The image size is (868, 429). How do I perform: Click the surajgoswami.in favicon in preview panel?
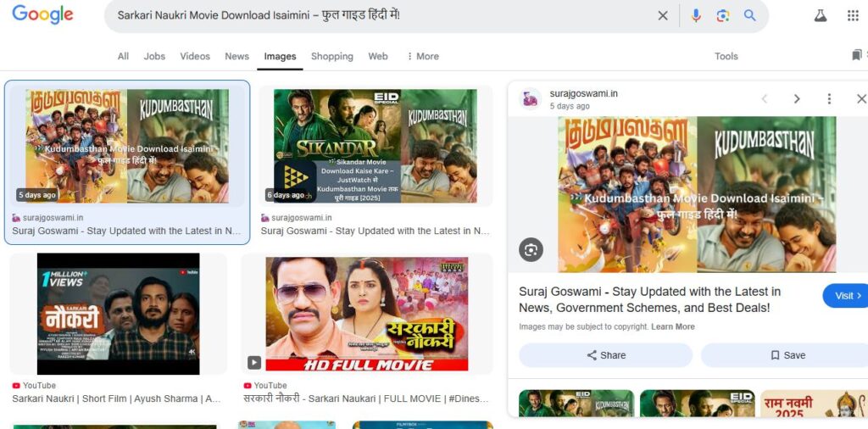pyautogui.click(x=530, y=99)
